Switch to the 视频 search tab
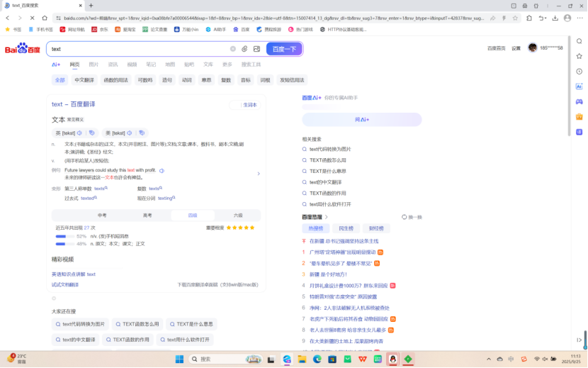The image size is (588, 368). pyautogui.click(x=132, y=65)
